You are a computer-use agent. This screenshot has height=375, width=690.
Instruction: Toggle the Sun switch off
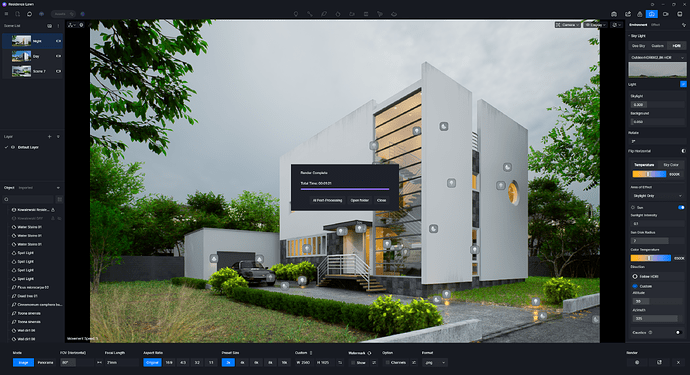[681, 207]
